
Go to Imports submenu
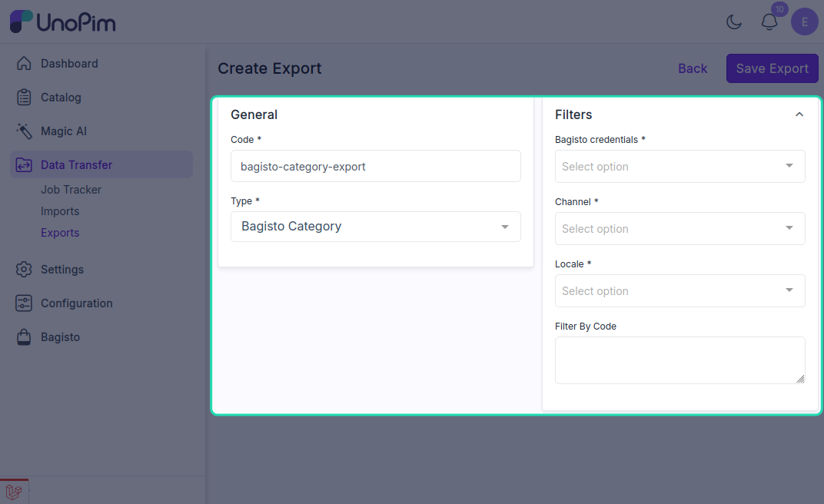click(60, 211)
